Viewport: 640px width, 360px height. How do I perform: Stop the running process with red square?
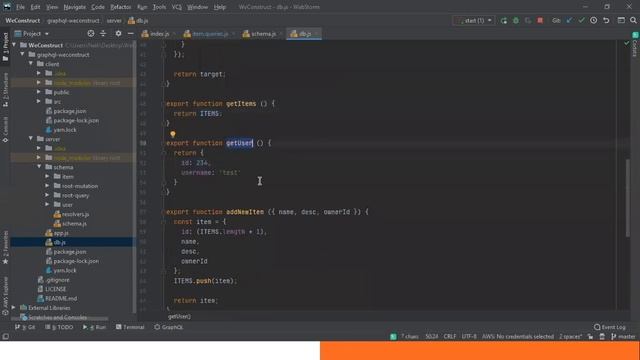coord(540,20)
